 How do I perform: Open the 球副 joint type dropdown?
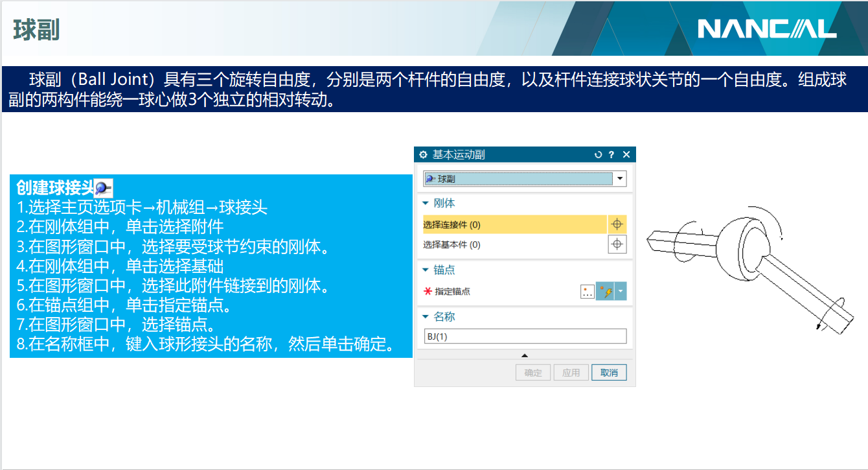point(620,178)
